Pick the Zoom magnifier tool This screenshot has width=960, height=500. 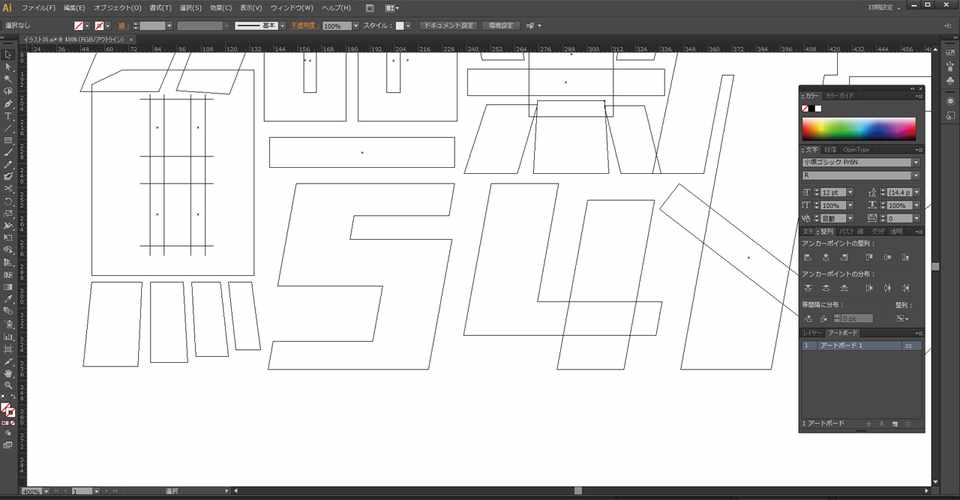tap(9, 386)
